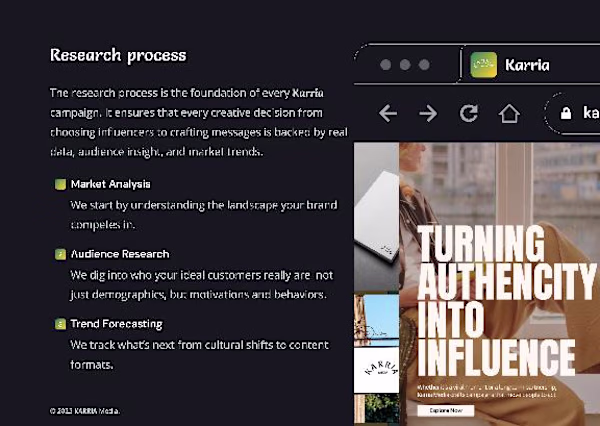
Task: Click the paragraph starting 'The research process is the foundation'
Action: pos(199,122)
